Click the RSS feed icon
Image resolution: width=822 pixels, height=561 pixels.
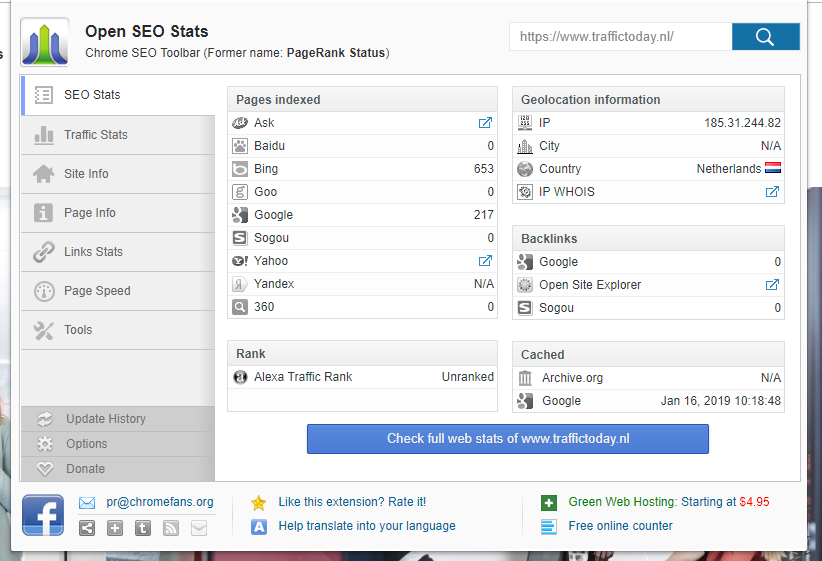tap(171, 528)
